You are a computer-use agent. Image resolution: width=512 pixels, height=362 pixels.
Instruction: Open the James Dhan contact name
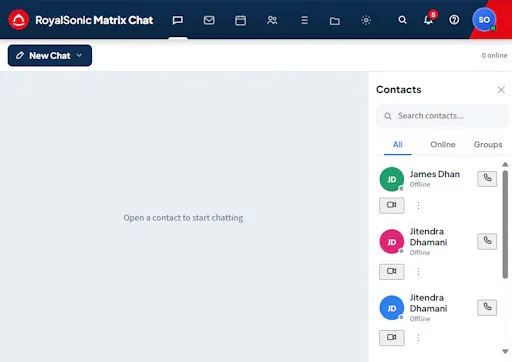tap(434, 174)
